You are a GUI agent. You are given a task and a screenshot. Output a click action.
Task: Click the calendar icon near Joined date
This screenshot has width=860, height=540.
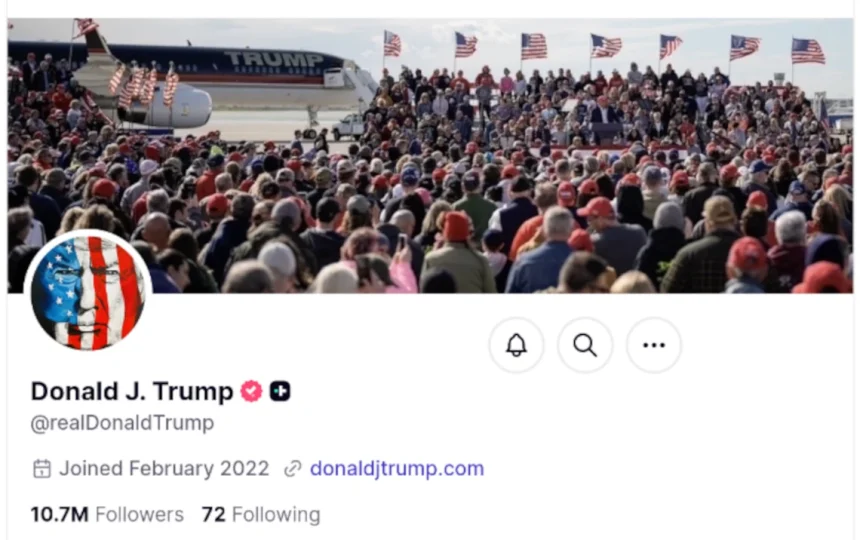click(42, 469)
